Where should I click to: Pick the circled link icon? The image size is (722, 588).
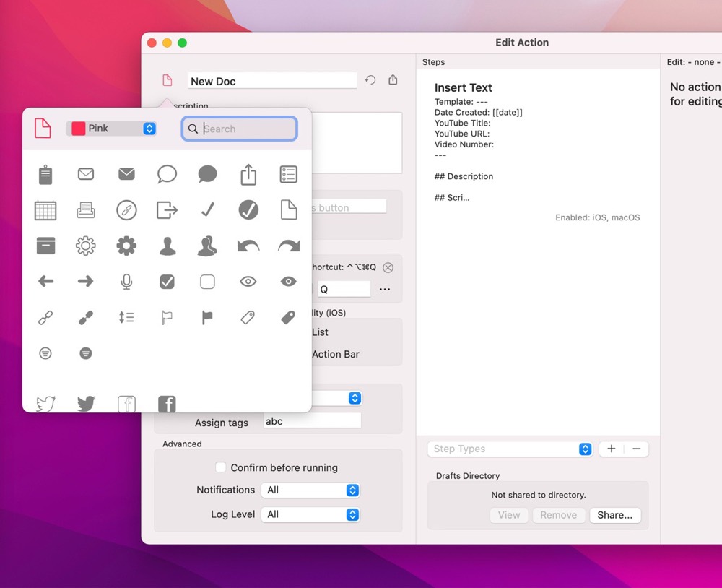[126, 210]
